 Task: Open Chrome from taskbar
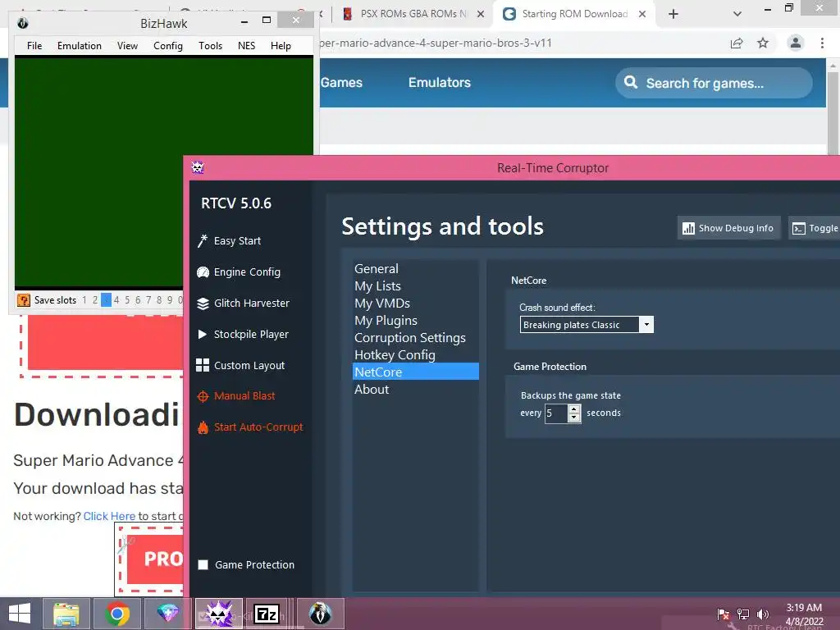tap(116, 614)
